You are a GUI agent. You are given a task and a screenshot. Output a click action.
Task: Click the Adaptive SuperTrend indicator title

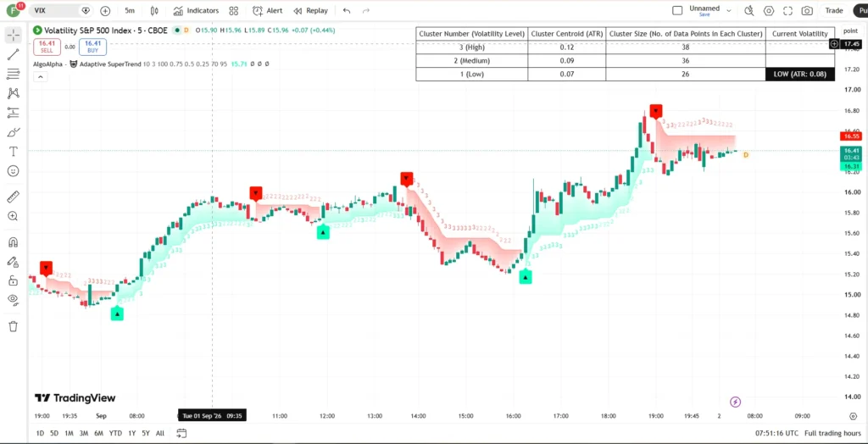[x=110, y=64]
